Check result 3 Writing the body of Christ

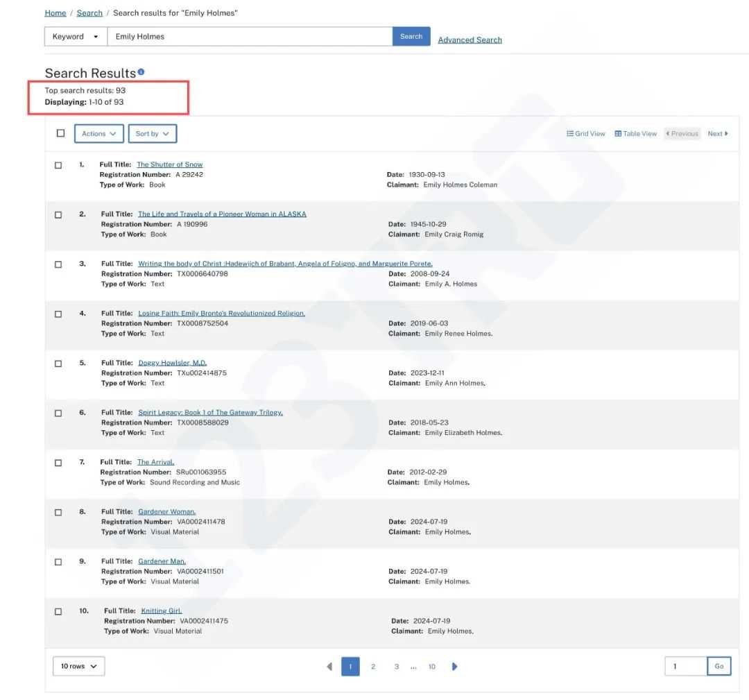point(58,265)
